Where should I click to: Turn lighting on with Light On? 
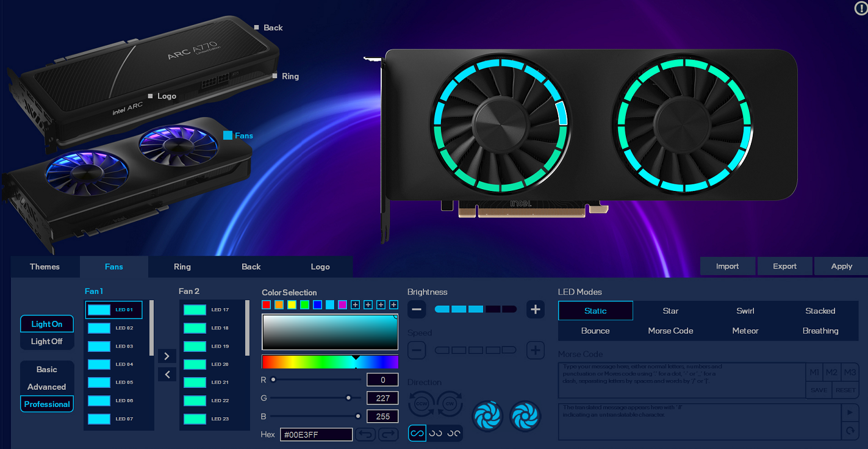[47, 324]
